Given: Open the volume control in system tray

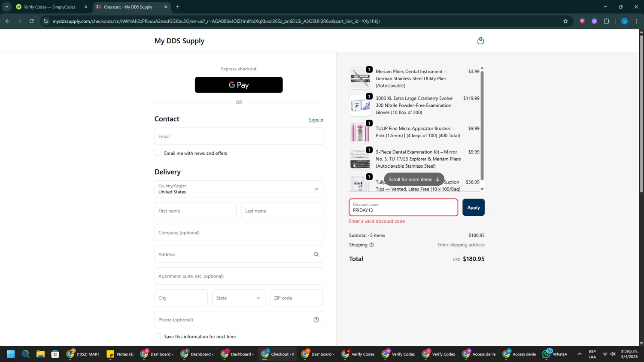Looking at the screenshot, I should coord(613,354).
